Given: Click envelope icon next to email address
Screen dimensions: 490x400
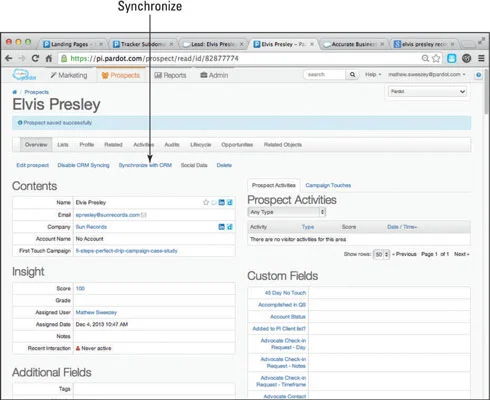Looking at the screenshot, I should (144, 215).
